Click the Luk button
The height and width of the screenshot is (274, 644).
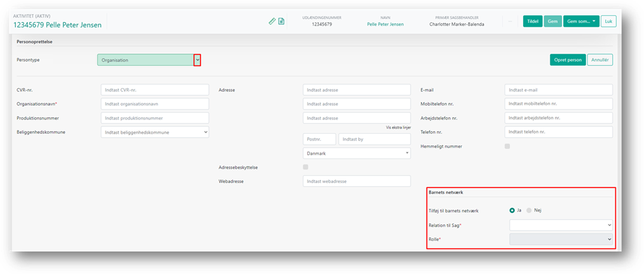(x=608, y=21)
